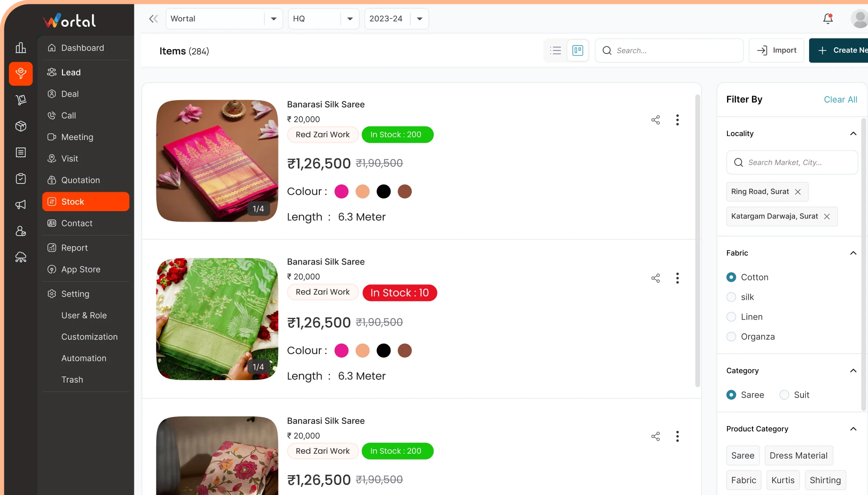Viewport: 868px width, 495px height.
Task: Switch to card view layout icon
Action: [x=578, y=50]
